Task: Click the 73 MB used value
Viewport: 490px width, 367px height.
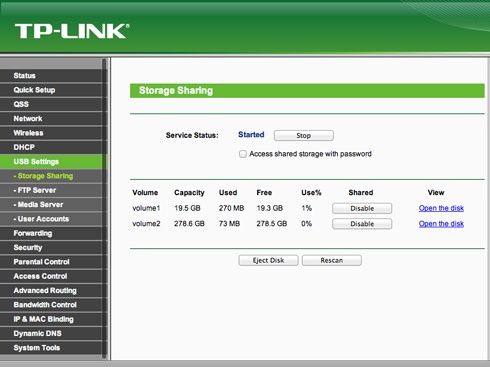Action: [229, 224]
